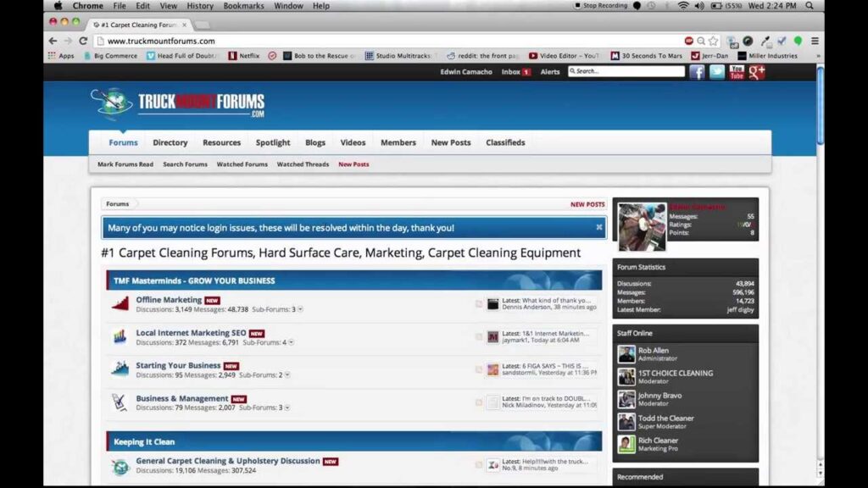The width and height of the screenshot is (868, 488).
Task: Click the green extension circle icon
Action: pos(798,41)
